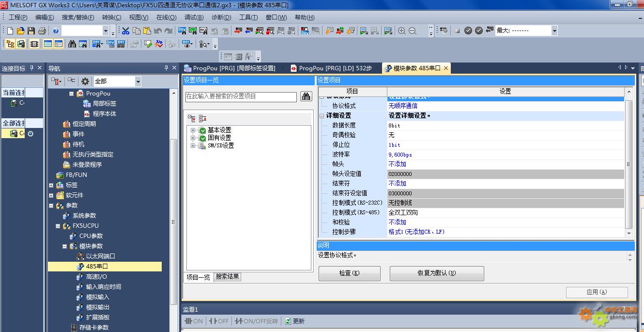Screen dimensions: 644x332
Task: Create a new project with the New icon
Action: click(10, 31)
